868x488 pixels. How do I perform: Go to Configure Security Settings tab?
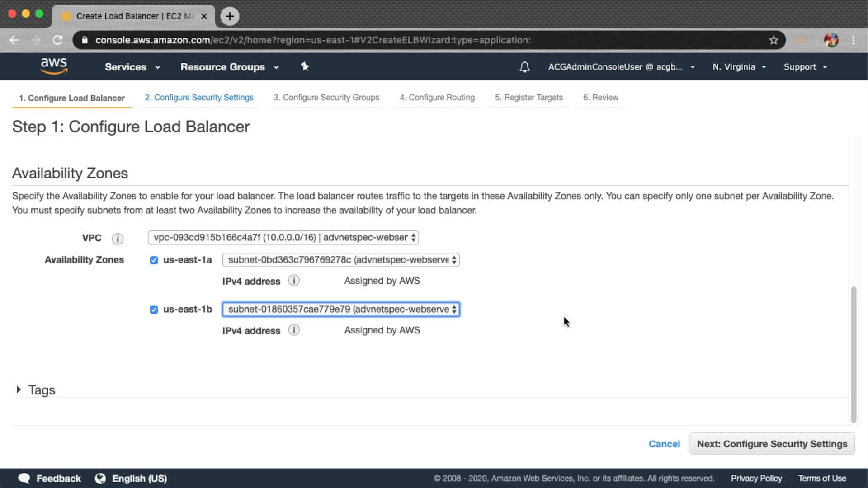[x=199, y=98]
